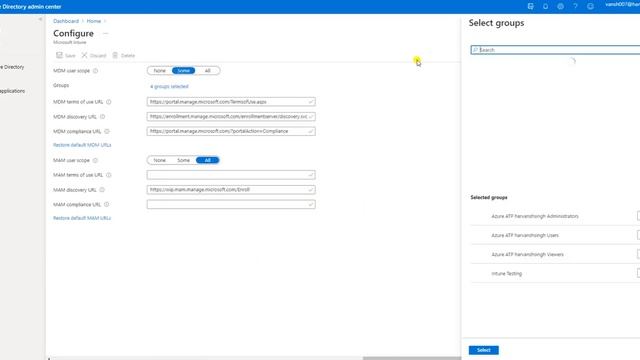This screenshot has width=640, height=360.
Task: Click the empty MAM compliance URL field
Action: pyautogui.click(x=231, y=204)
